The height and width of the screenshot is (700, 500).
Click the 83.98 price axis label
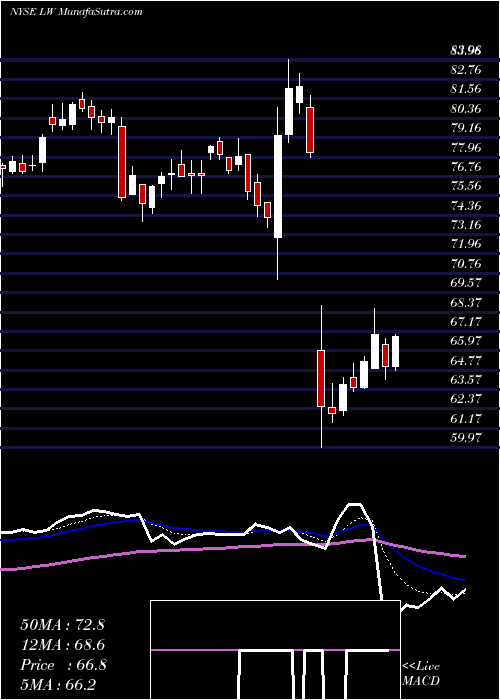[466, 51]
